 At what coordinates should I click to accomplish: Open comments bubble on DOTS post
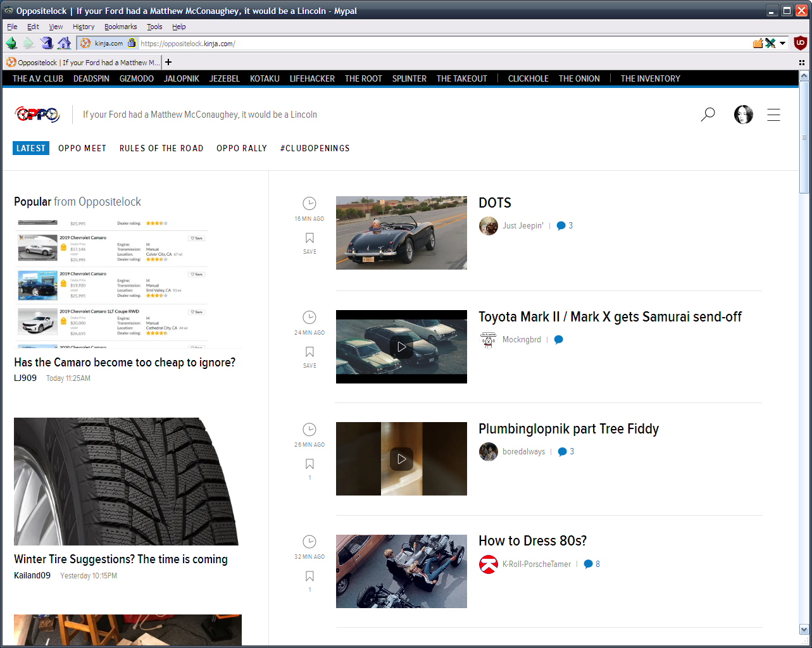coord(561,226)
